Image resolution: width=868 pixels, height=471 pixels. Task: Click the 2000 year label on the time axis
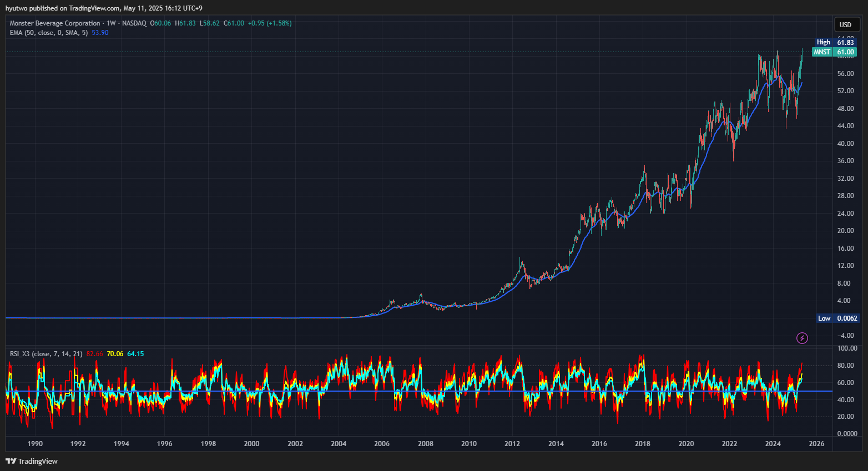251,444
